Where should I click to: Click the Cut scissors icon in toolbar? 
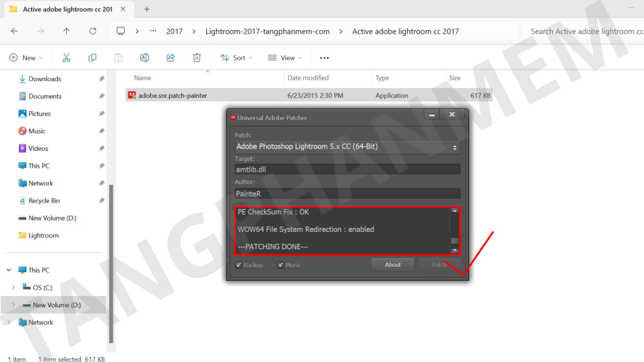click(x=66, y=58)
